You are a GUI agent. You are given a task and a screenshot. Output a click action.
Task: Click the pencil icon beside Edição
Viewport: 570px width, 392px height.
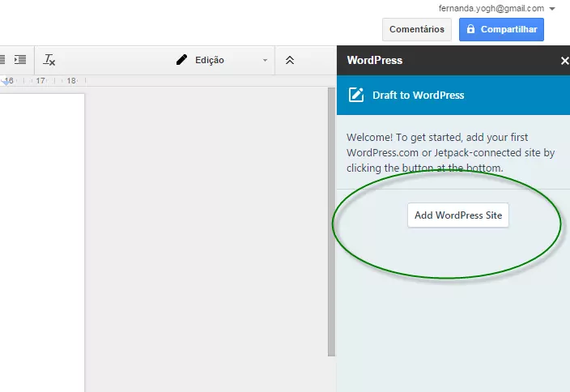coord(181,60)
